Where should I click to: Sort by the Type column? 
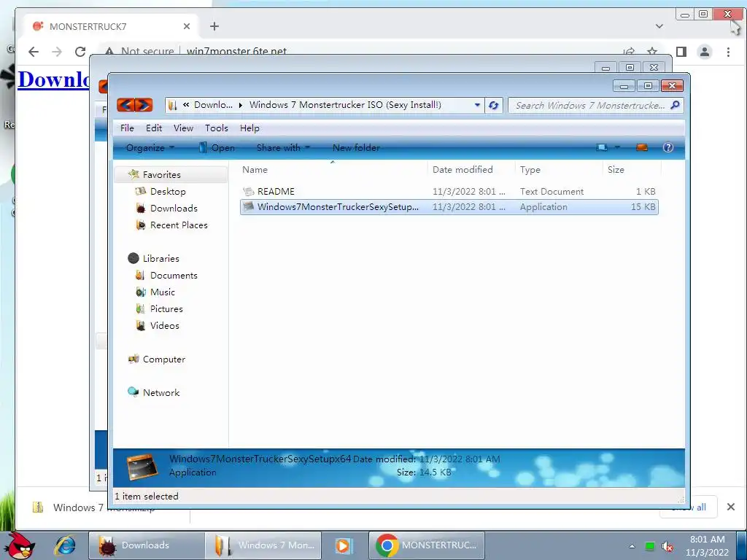(530, 169)
